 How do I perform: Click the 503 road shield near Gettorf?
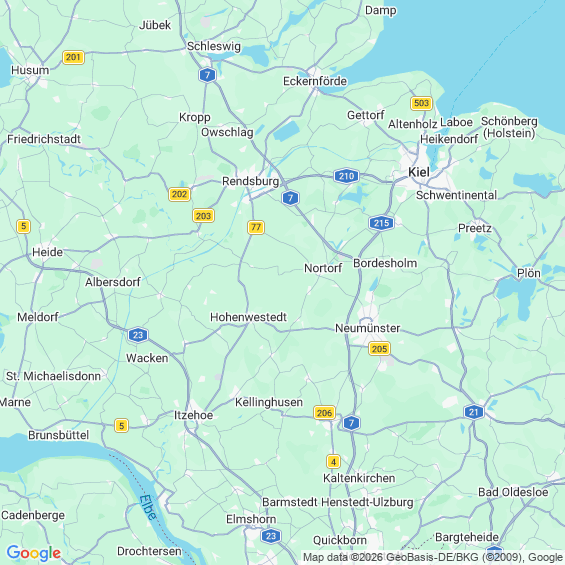point(421,103)
